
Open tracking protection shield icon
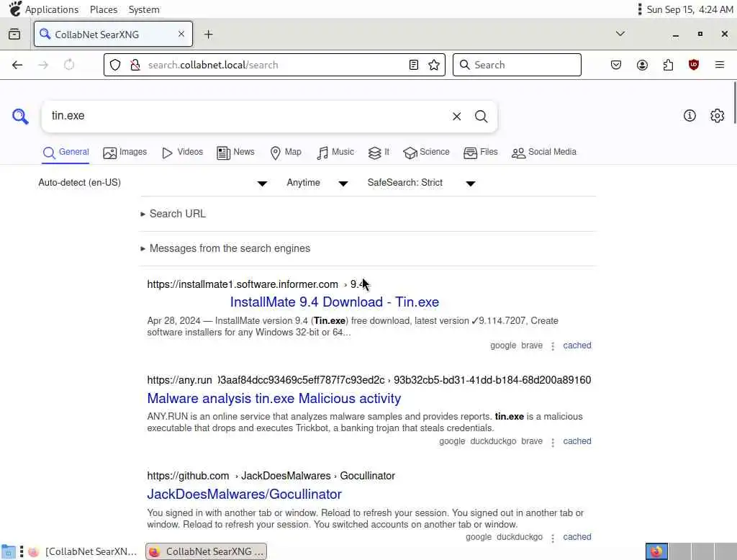pyautogui.click(x=115, y=65)
